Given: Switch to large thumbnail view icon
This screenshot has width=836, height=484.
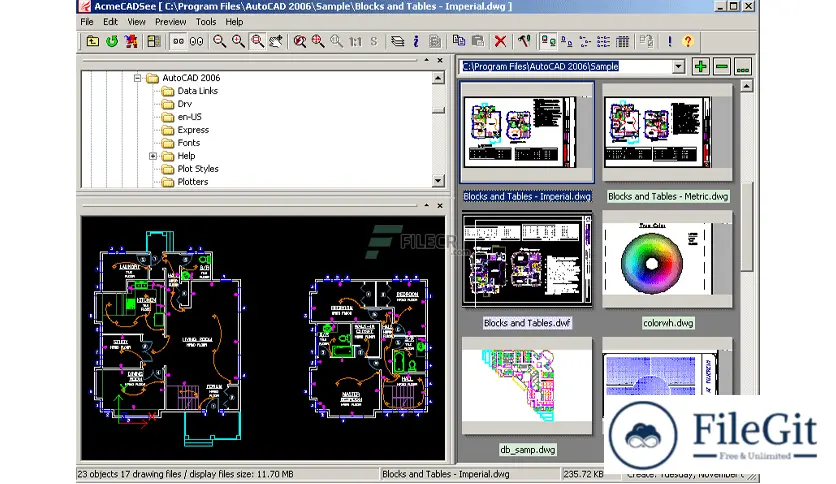Looking at the screenshot, I should pyautogui.click(x=548, y=41).
